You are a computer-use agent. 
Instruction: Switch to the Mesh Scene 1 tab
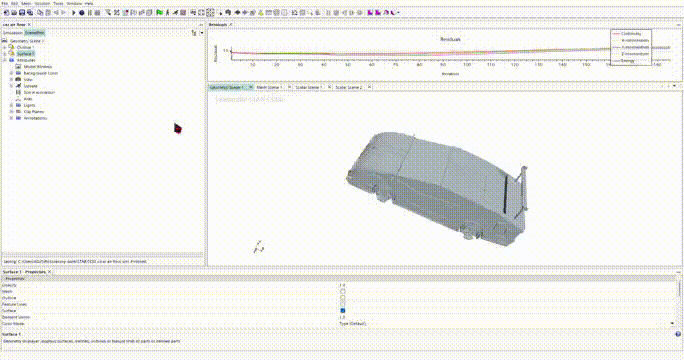tap(269, 87)
